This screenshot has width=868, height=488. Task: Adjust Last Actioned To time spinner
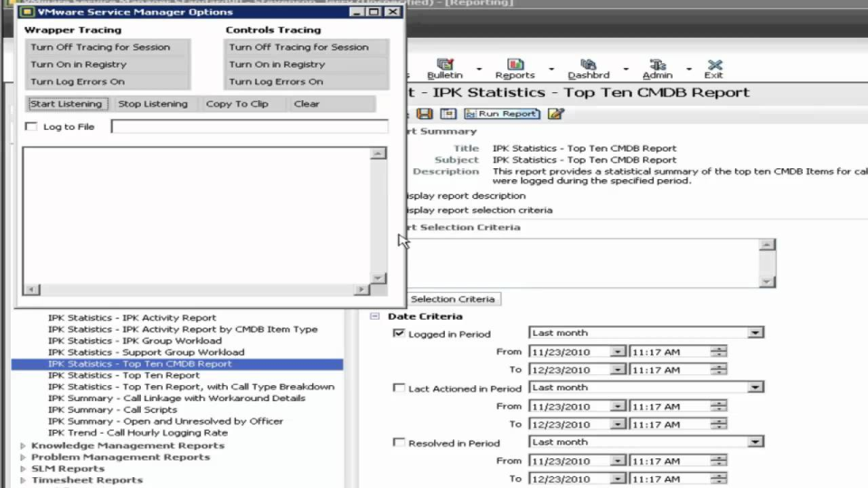[x=719, y=425]
